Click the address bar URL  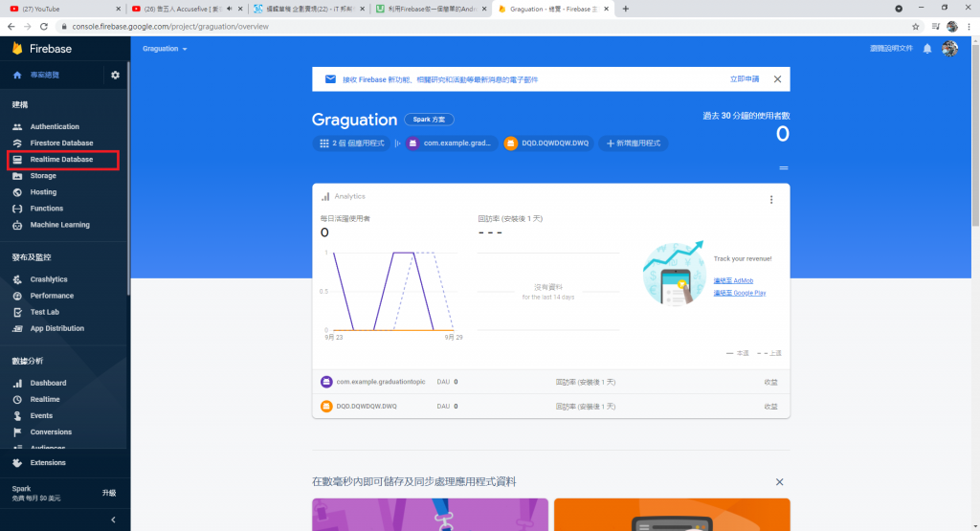click(x=170, y=26)
